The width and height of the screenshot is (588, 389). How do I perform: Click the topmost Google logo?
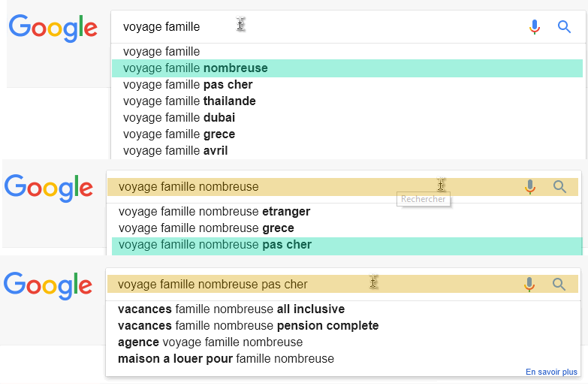(x=53, y=28)
